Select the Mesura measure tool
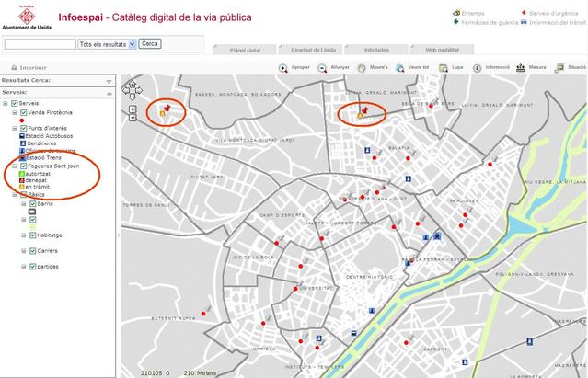588x378 pixels. click(x=521, y=68)
